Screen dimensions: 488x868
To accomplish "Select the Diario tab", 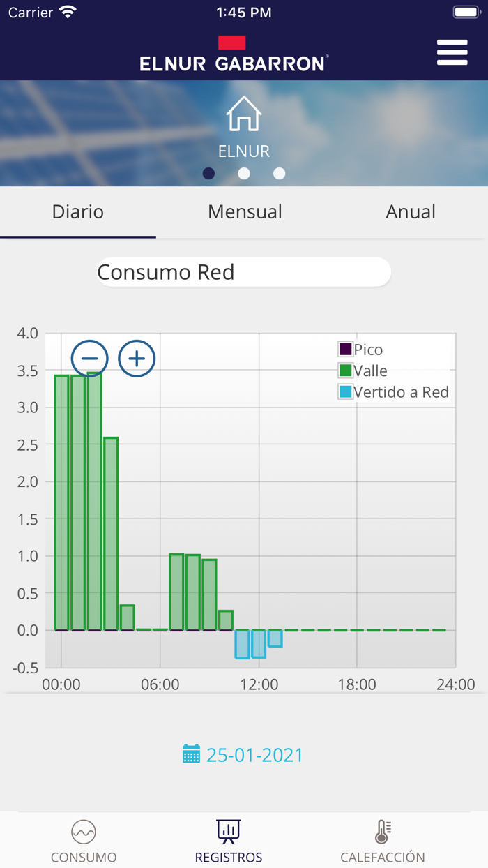I will click(x=78, y=212).
